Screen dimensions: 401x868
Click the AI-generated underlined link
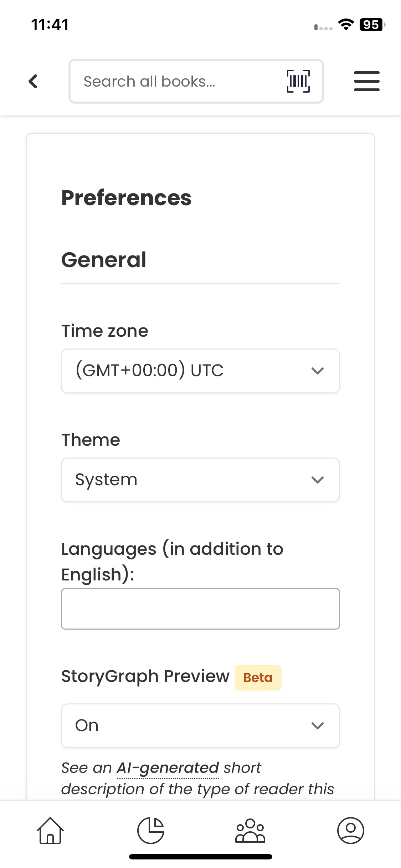tap(168, 768)
